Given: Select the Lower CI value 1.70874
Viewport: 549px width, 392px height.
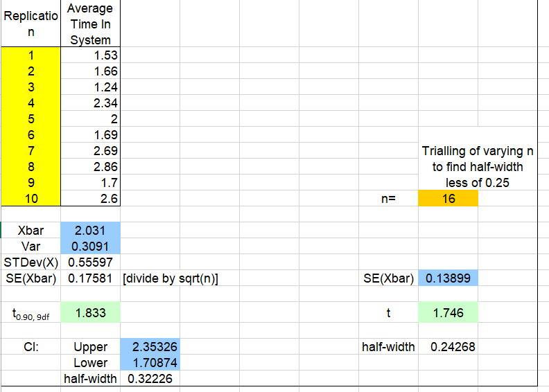Looking at the screenshot, I should (x=150, y=363).
